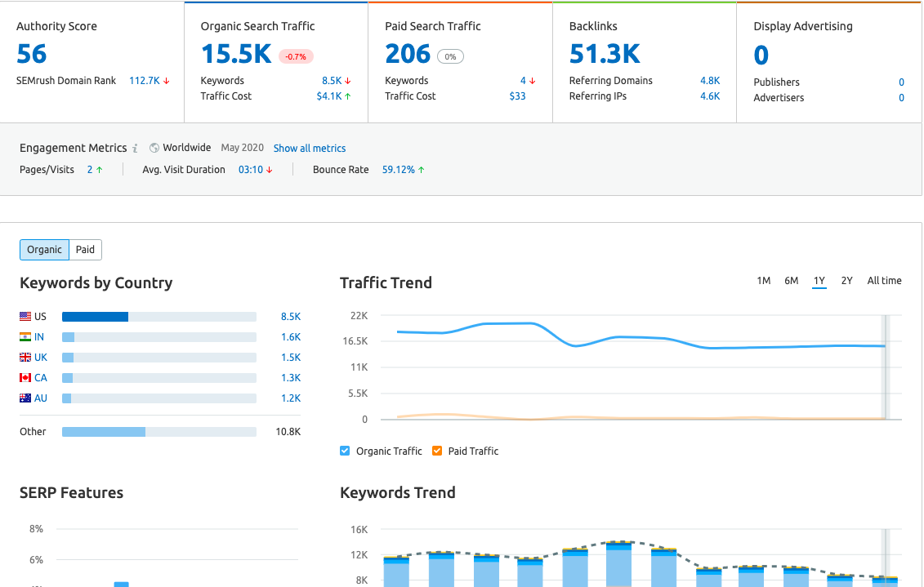Click the 15.5K Organic Search Traffic value
Image resolution: width=924 pixels, height=587 pixels.
236,54
